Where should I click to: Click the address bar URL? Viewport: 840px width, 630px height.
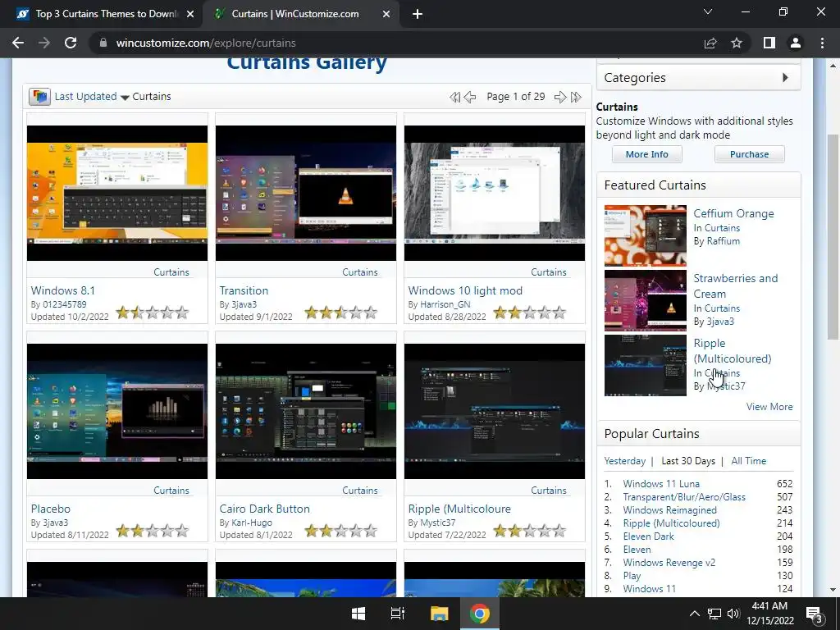pyautogui.click(x=206, y=43)
